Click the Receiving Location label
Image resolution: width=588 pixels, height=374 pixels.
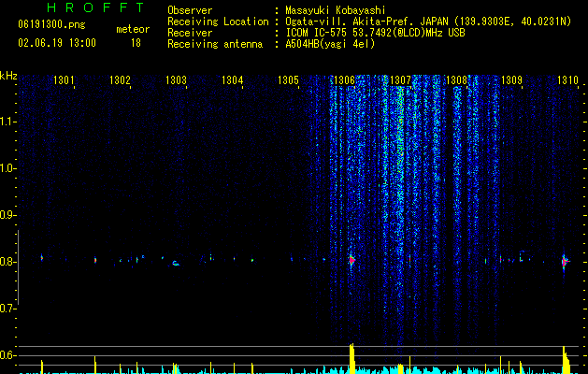(x=218, y=22)
